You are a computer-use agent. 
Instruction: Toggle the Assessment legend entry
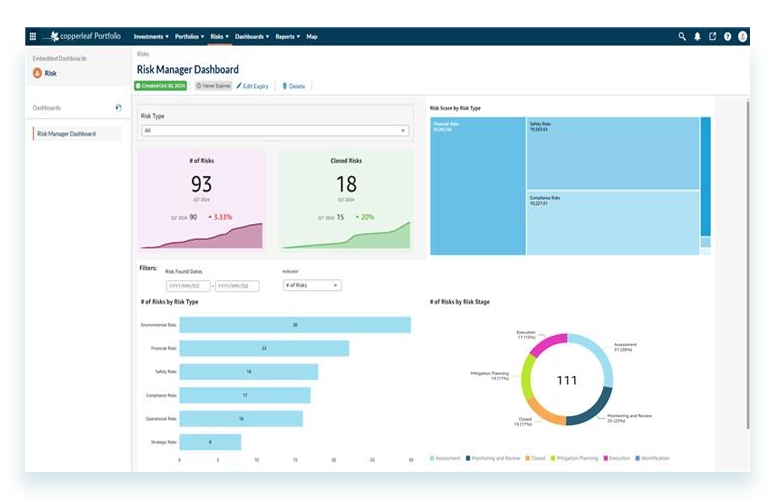point(443,458)
